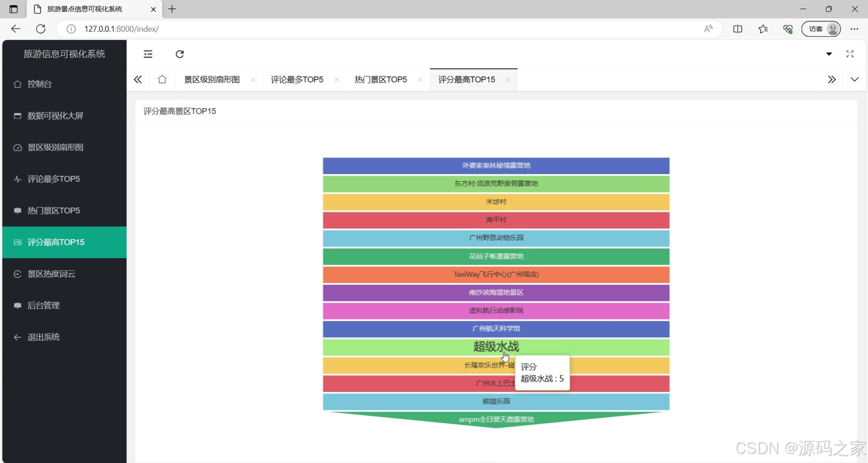Click the 访客 profile button
This screenshot has height=463, width=868.
821,29
